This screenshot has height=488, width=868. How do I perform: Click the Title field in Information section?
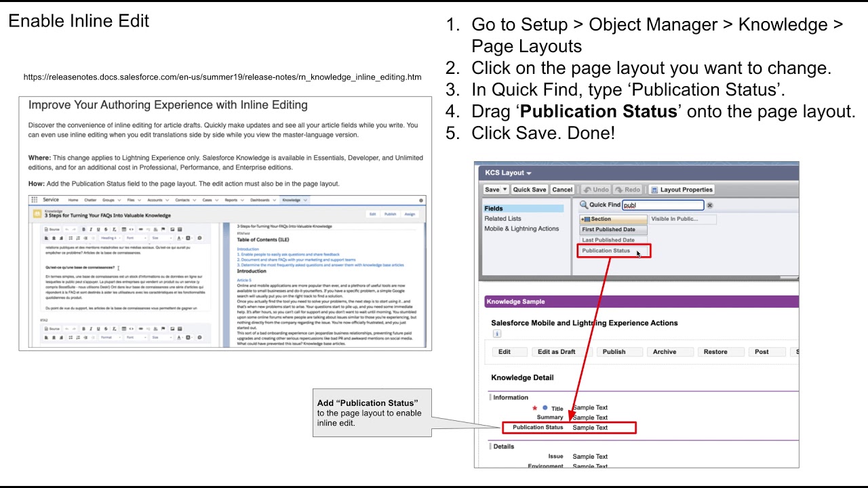pos(570,408)
